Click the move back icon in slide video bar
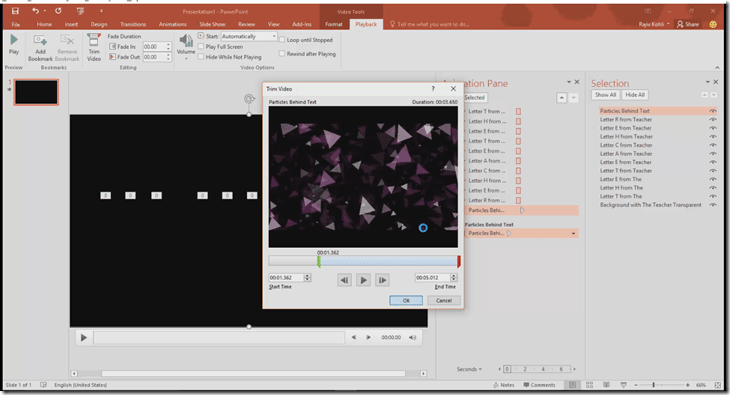 pyautogui.click(x=353, y=337)
